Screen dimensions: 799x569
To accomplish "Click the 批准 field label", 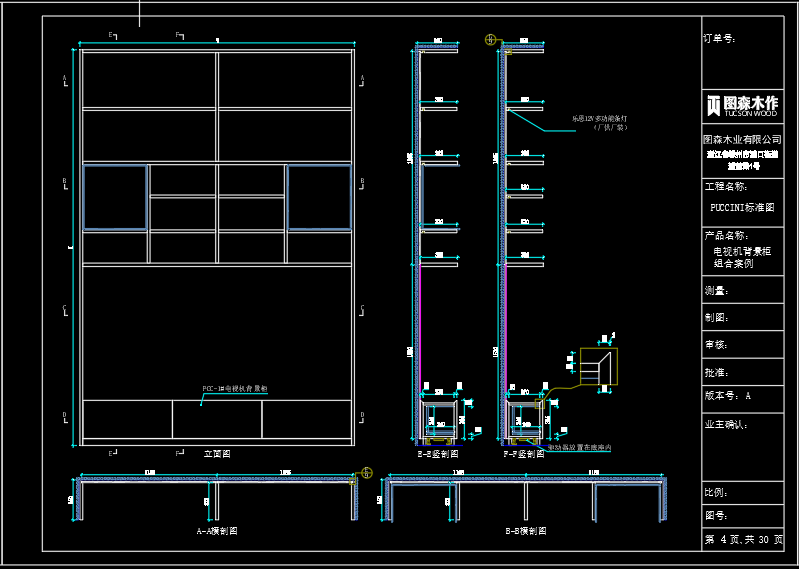I will [716, 373].
